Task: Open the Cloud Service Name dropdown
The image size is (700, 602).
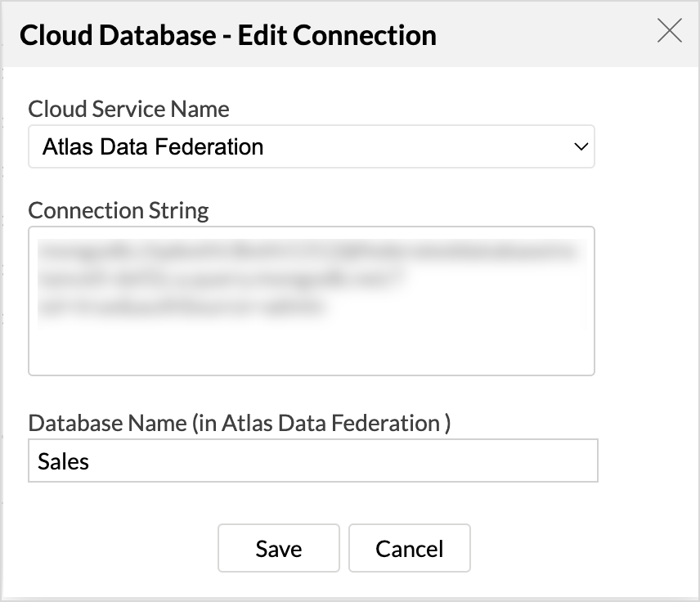Action: coord(311,147)
